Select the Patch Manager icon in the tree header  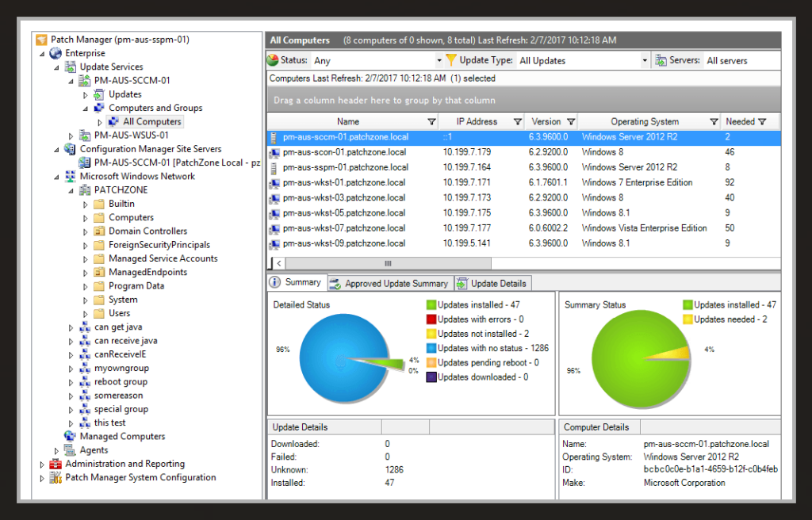[42, 38]
